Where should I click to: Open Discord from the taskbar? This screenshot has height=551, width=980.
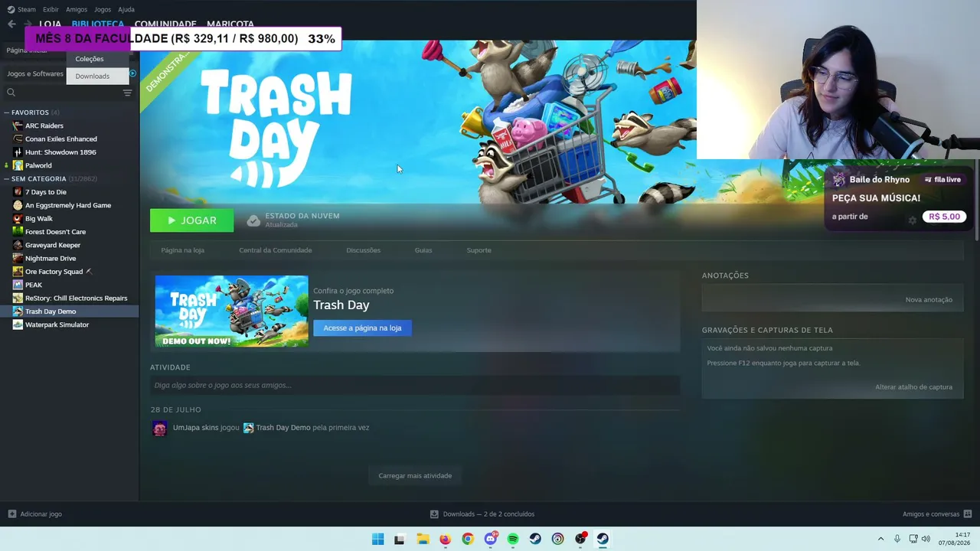(491, 539)
